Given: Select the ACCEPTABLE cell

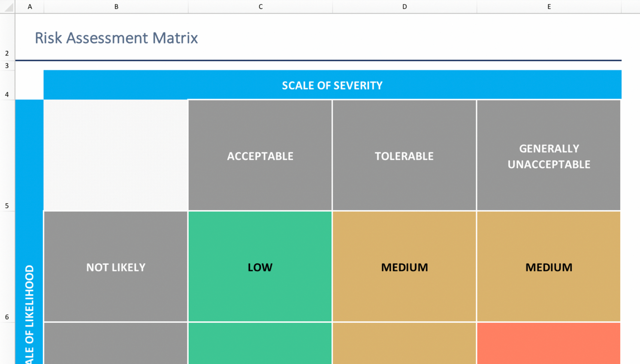Looking at the screenshot, I should [x=260, y=155].
